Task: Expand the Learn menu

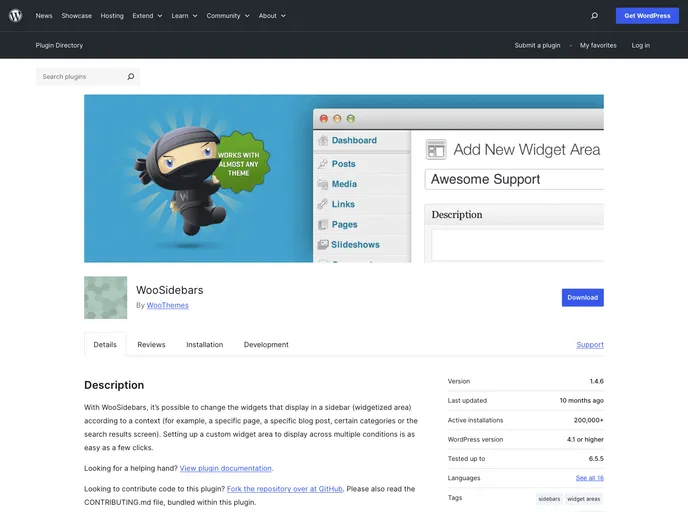Action: (x=184, y=16)
